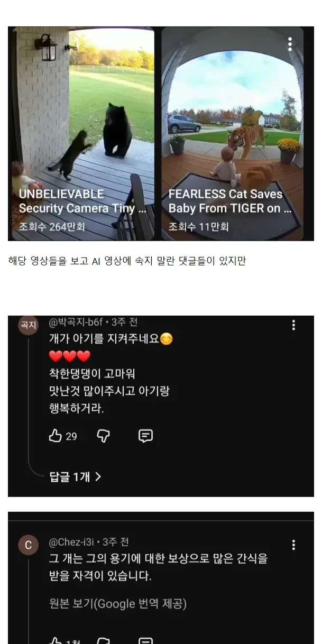This screenshot has height=644, width=322.
Task: Like the 박곡지-b6f comment
Action: click(x=56, y=436)
